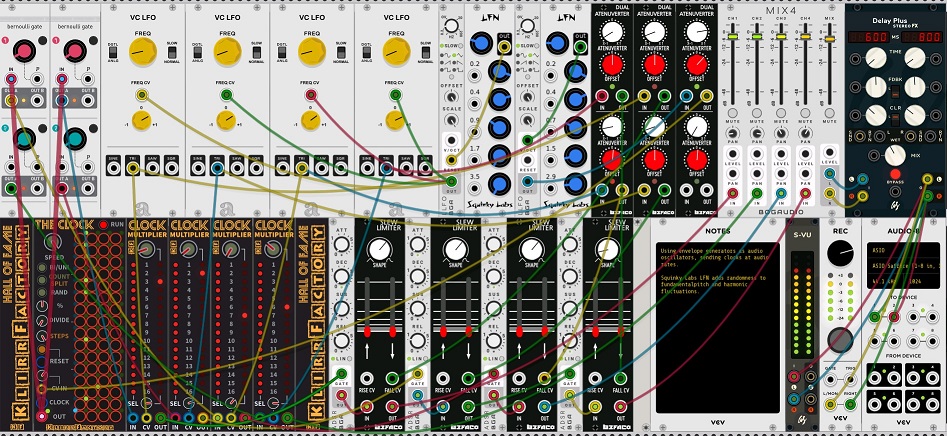Click the FREQ knob on the fourth VC LFO
Image resolution: width=947 pixels, height=436 pixels.
pos(396,52)
